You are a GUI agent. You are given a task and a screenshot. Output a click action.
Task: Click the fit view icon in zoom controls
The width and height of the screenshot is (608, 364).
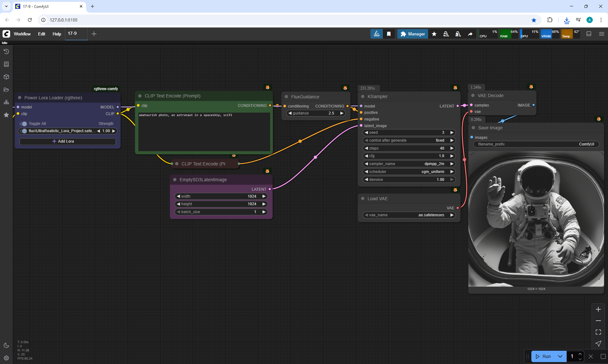598,332
